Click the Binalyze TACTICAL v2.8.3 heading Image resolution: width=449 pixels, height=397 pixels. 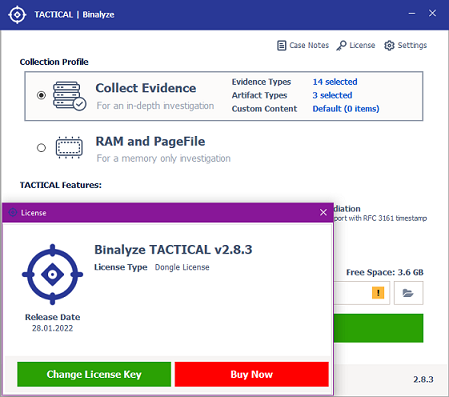click(173, 250)
